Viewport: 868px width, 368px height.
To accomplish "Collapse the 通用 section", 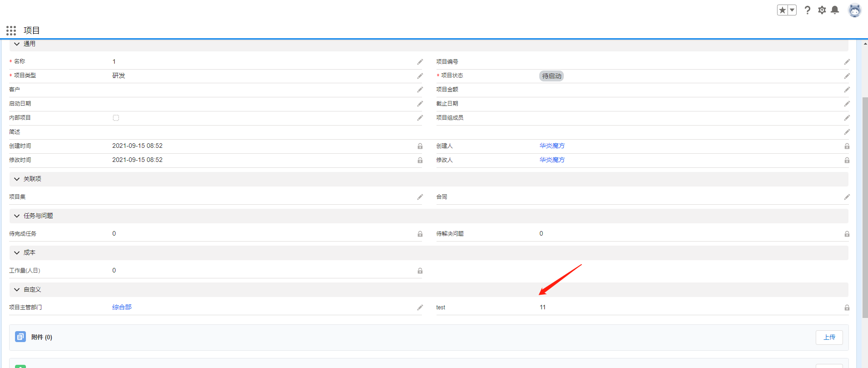I will (x=17, y=44).
